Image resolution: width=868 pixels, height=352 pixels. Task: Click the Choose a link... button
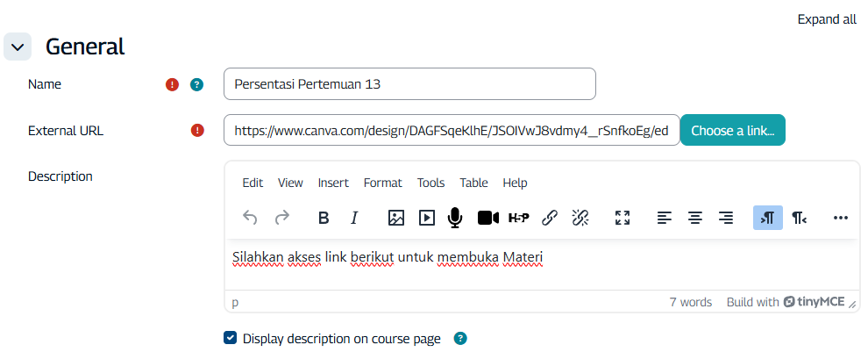tap(732, 131)
